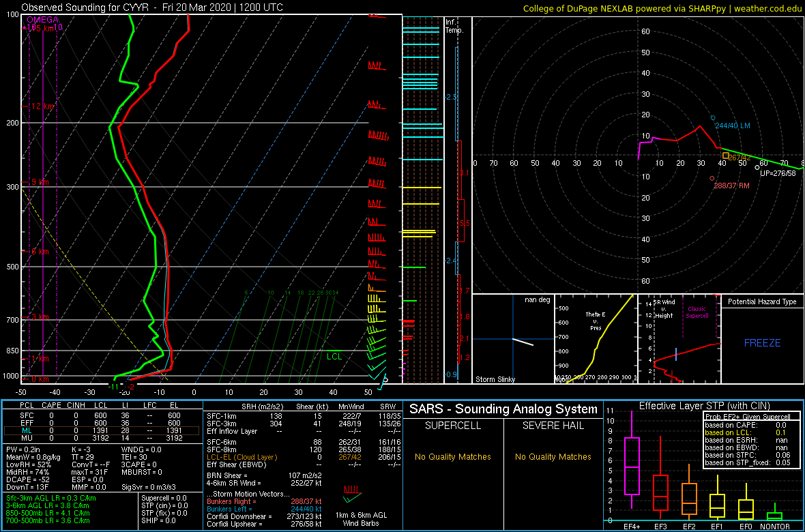The height and width of the screenshot is (532, 805).
Task: Click the -11 surface dewpoint value
Action: click(x=114, y=386)
